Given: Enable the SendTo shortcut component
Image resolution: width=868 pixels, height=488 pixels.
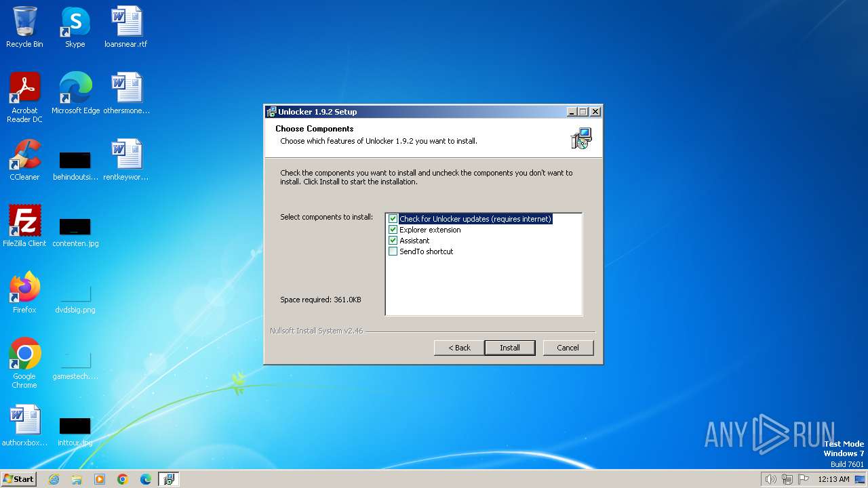Looking at the screenshot, I should click(x=393, y=251).
